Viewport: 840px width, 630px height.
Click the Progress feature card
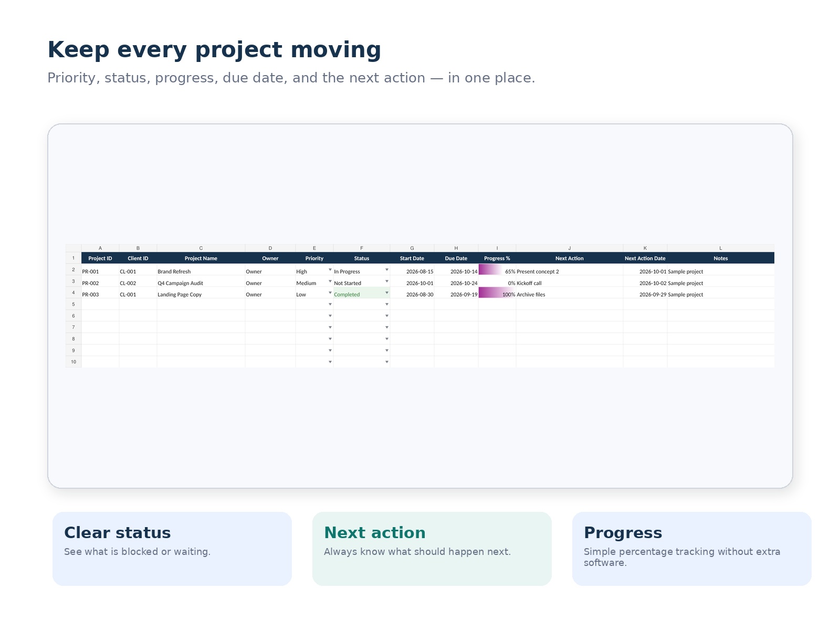(x=692, y=549)
